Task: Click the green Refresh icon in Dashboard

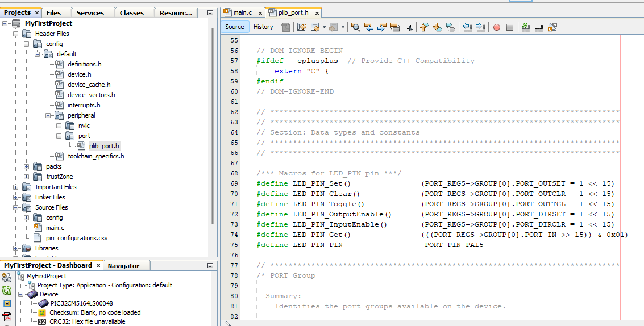Action: tap(7, 290)
